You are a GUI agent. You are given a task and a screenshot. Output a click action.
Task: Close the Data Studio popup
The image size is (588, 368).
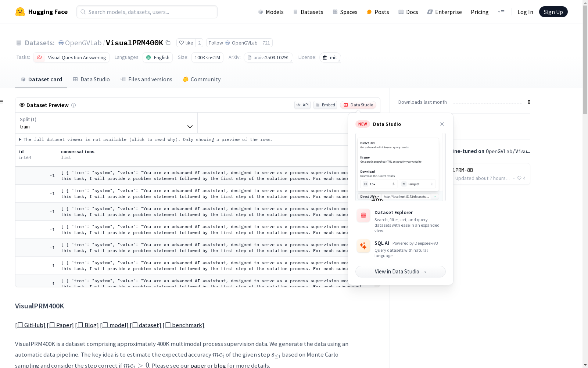[442, 124]
